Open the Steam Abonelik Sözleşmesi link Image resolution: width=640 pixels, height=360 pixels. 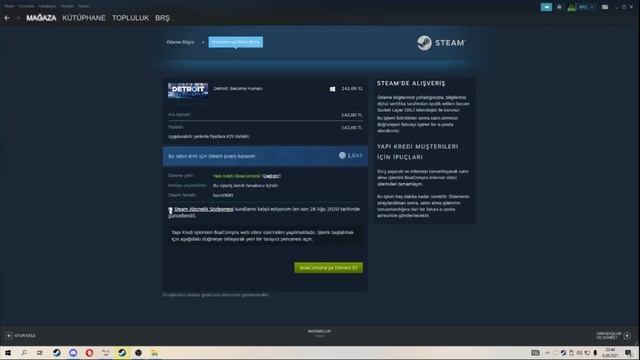204,209
